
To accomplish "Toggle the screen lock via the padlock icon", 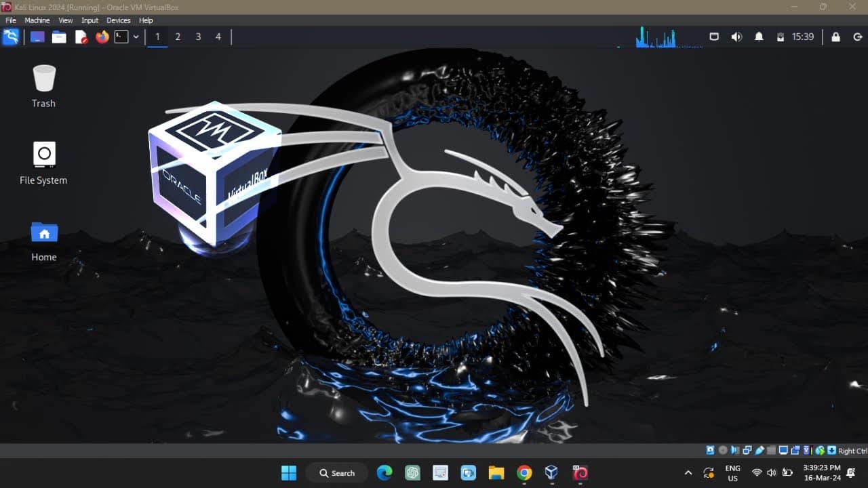I will (x=835, y=37).
